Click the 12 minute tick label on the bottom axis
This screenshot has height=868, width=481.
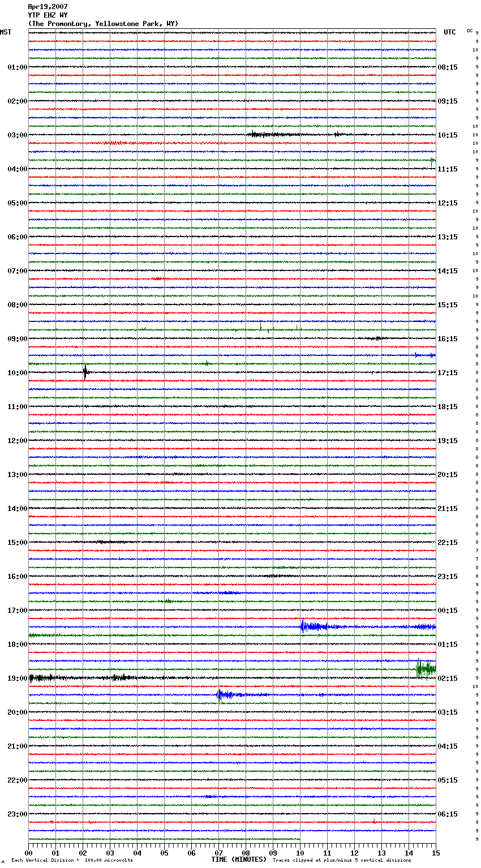354,853
